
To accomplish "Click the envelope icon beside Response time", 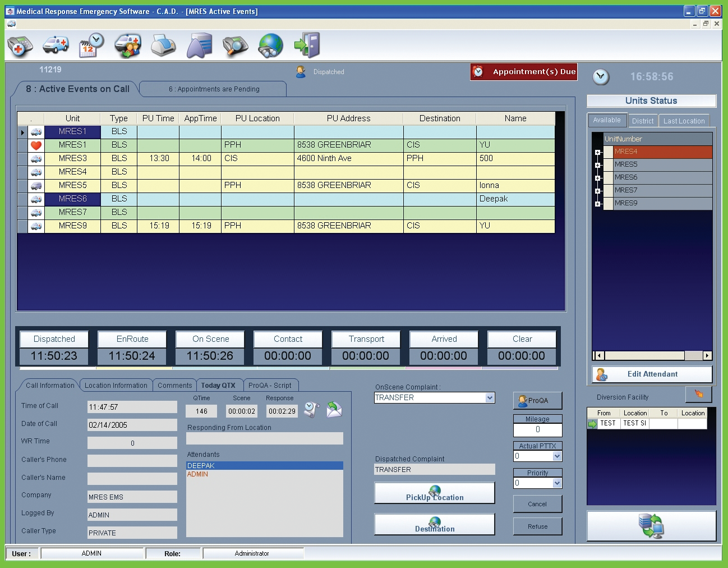I will coord(334,410).
